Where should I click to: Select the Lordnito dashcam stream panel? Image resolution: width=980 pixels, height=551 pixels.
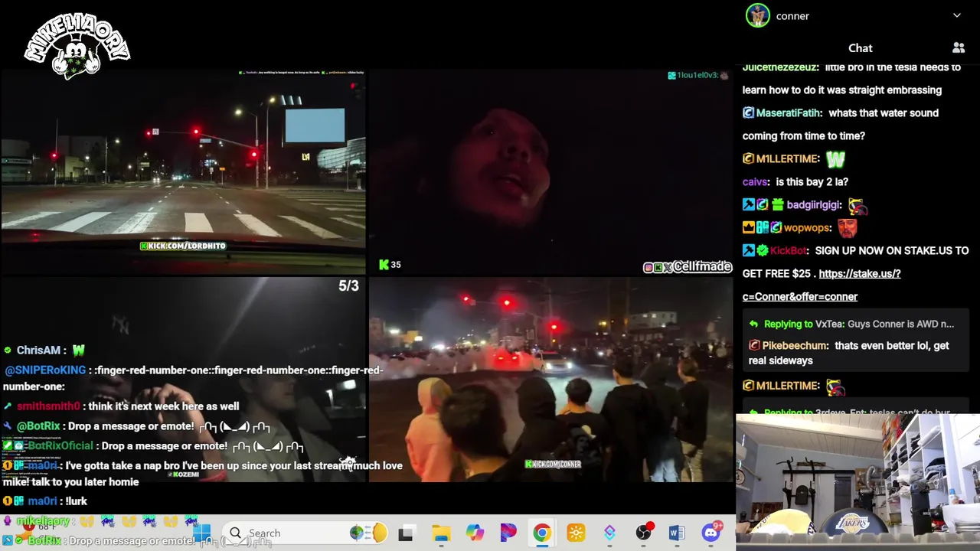183,171
